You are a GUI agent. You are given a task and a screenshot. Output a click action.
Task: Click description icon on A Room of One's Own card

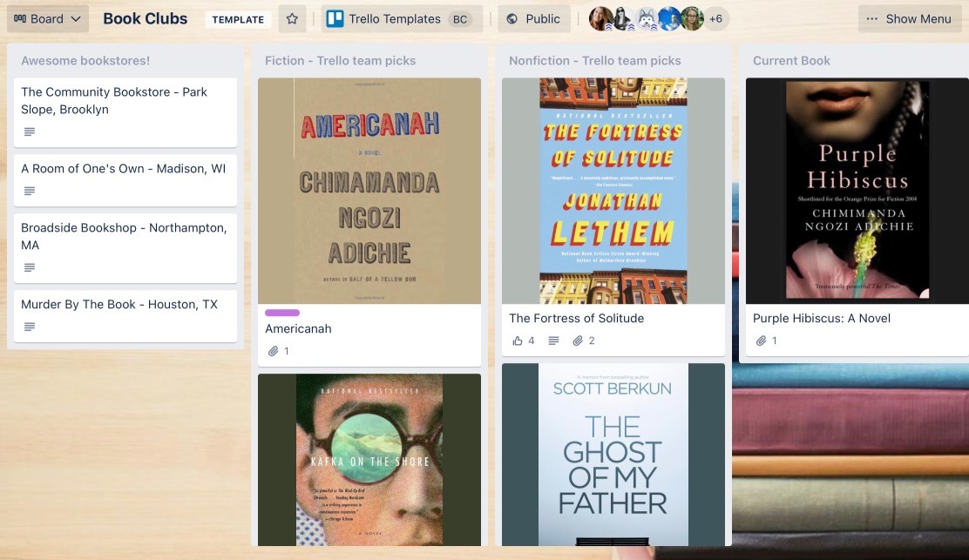[x=29, y=191]
